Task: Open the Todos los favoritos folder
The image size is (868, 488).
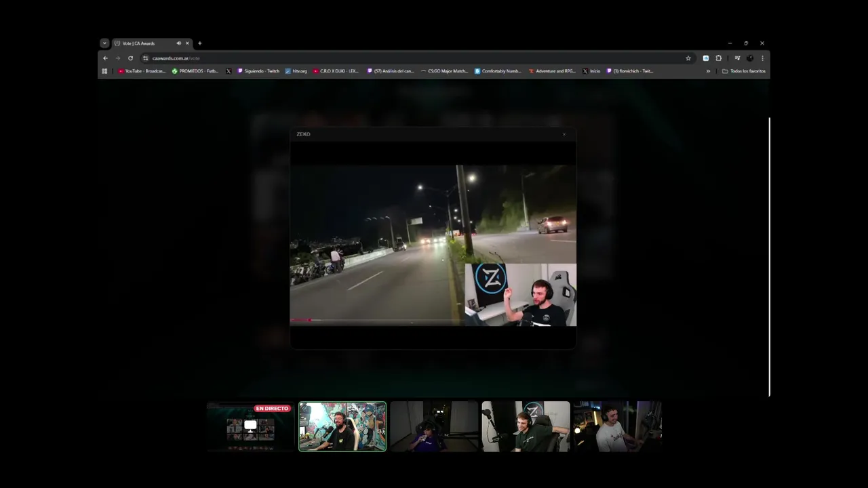Action: pyautogui.click(x=744, y=71)
